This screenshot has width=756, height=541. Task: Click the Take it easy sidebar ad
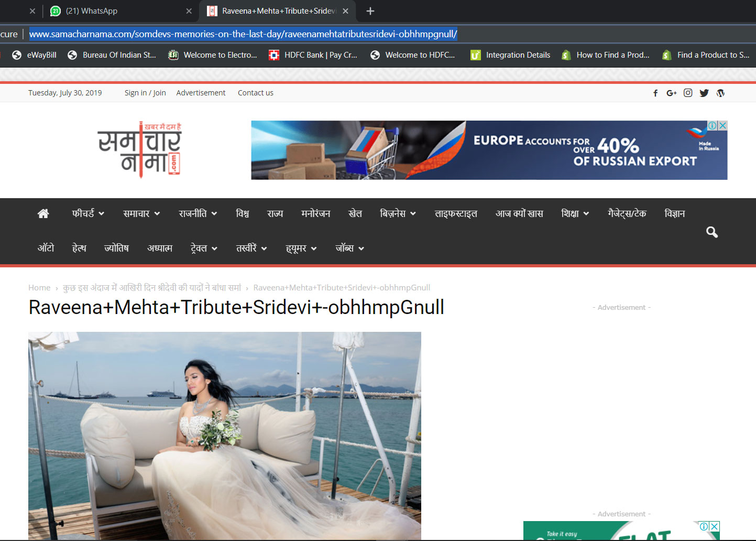coord(621,531)
